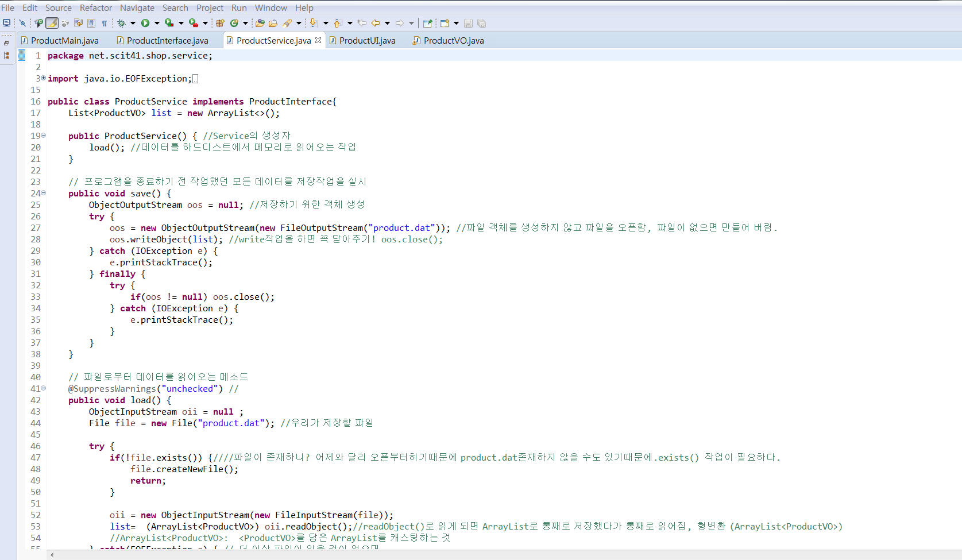The image size is (962, 560).
Task: Toggle Skip All Breakpoints
Action: click(22, 23)
